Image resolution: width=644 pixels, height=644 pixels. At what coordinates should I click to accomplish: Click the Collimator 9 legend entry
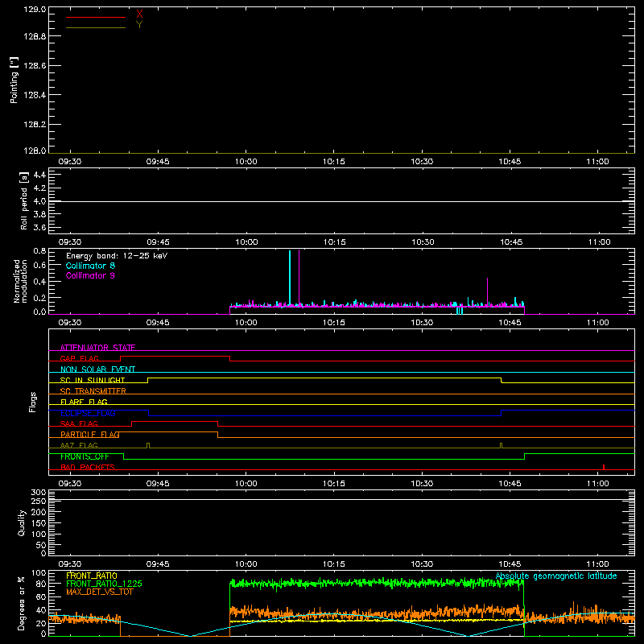coord(90,275)
